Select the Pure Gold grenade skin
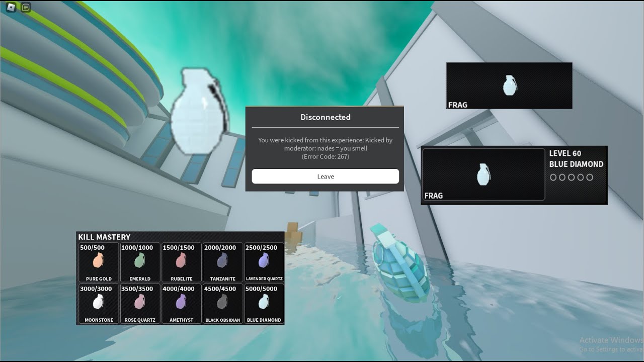Viewport: 644px width, 362px height. 99,262
